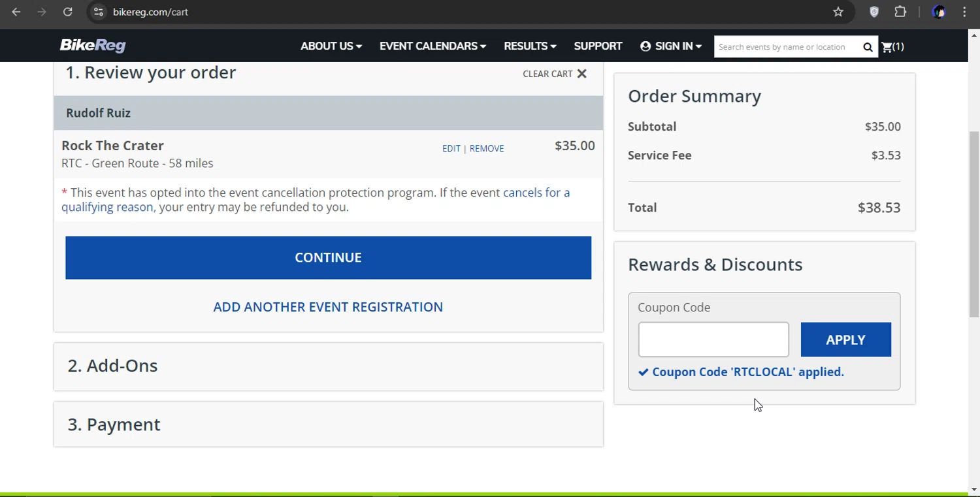The height and width of the screenshot is (497, 980).
Task: Select the Rudolf Ruiz name row
Action: [x=328, y=113]
